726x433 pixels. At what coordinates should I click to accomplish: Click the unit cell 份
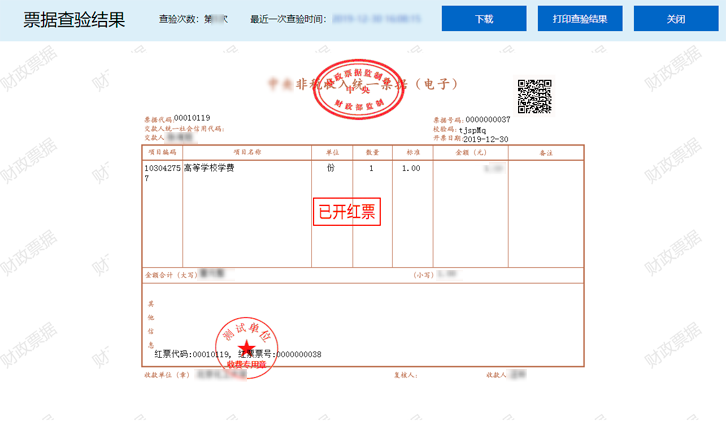tap(331, 168)
